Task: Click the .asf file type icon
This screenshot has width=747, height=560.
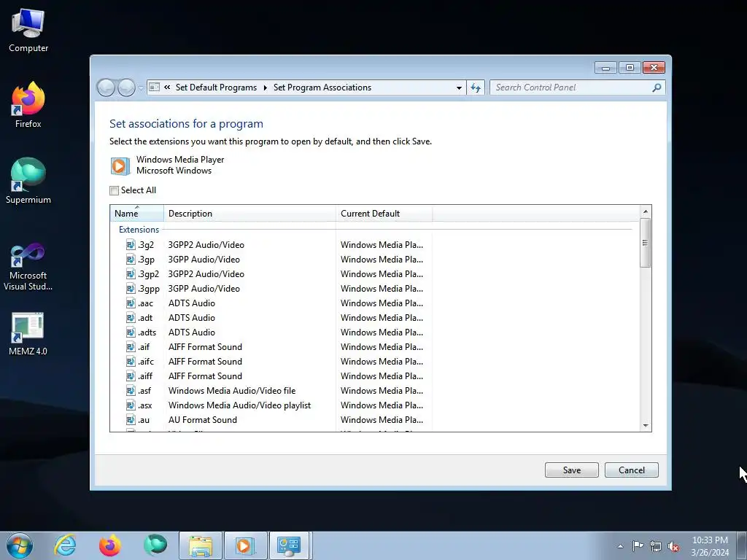Action: [131, 391]
